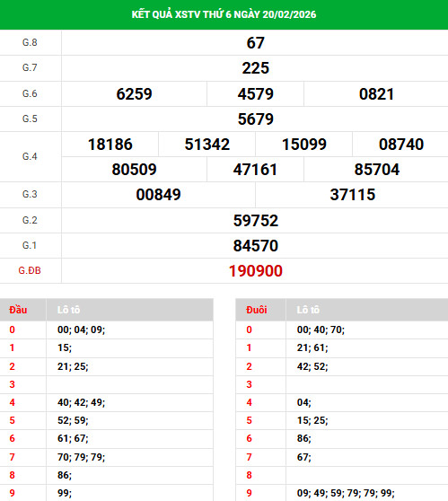Click the Đầu column header
Screen dimensions: 448x501
pos(18,310)
